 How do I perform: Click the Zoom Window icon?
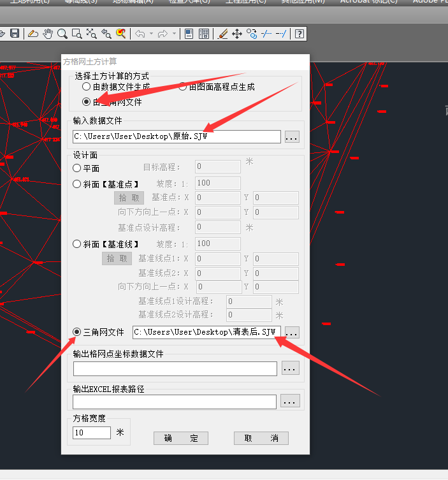coord(77,33)
